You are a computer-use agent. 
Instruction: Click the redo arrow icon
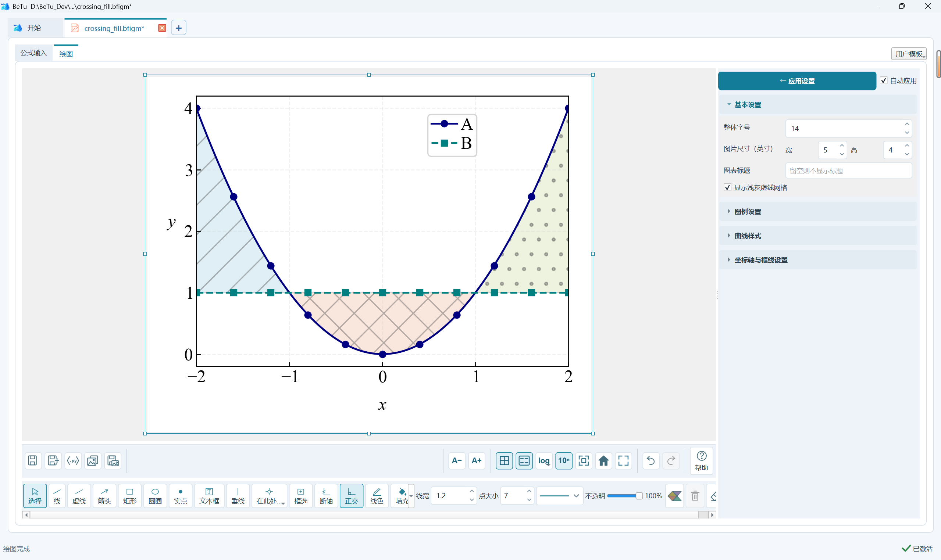click(671, 460)
